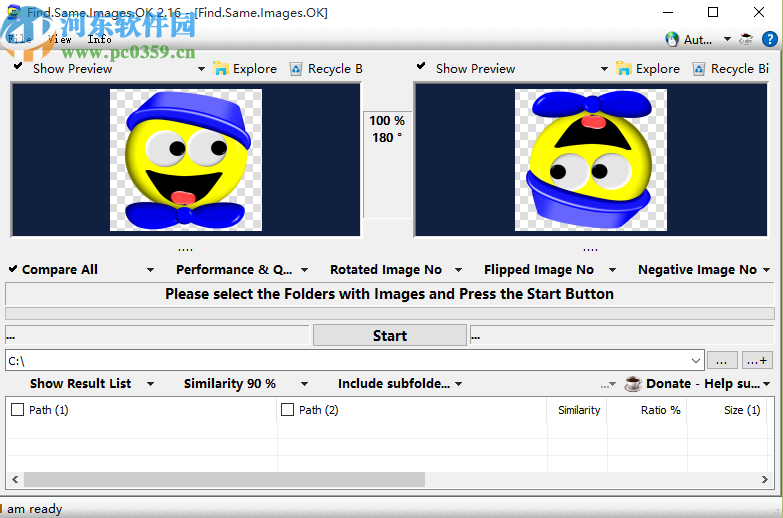Click the browse folder ... button
Viewport: 783px width, 518px height.
[722, 361]
